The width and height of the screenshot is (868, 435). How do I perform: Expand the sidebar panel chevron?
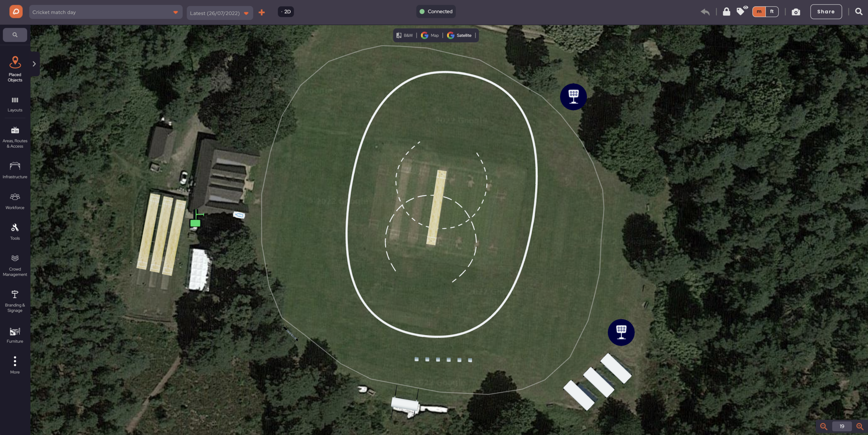tap(34, 64)
